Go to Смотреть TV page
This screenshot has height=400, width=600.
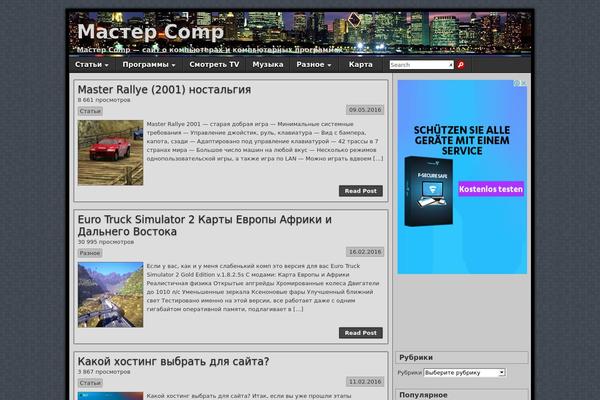214,65
